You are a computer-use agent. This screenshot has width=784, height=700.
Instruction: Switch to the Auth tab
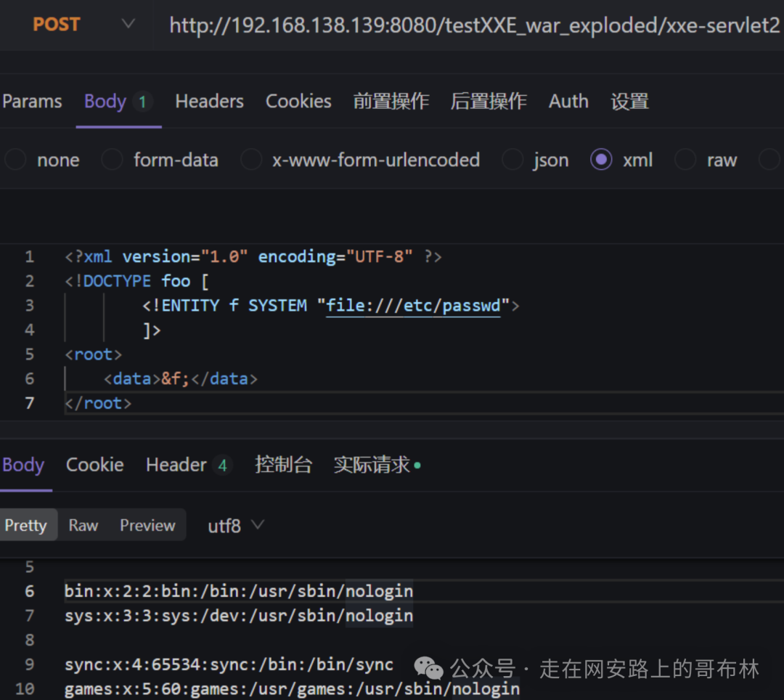tap(568, 102)
